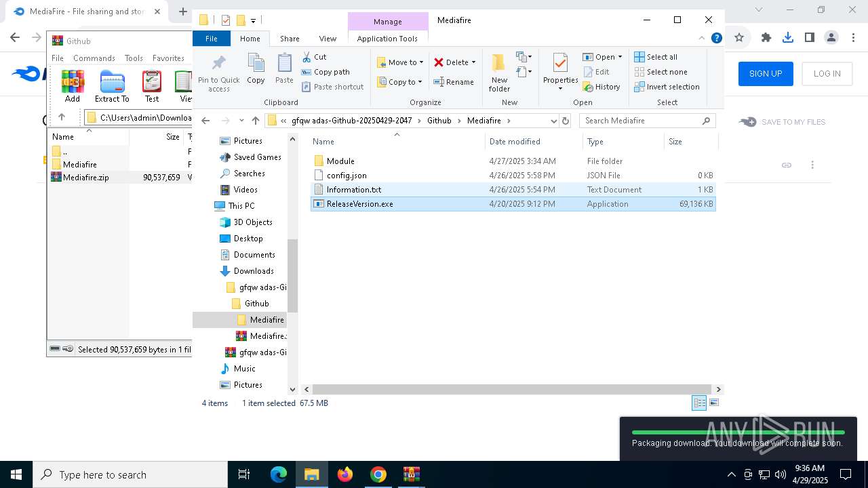Viewport: 868px width, 488px height.
Task: Open file Properties
Action: pyautogui.click(x=560, y=73)
